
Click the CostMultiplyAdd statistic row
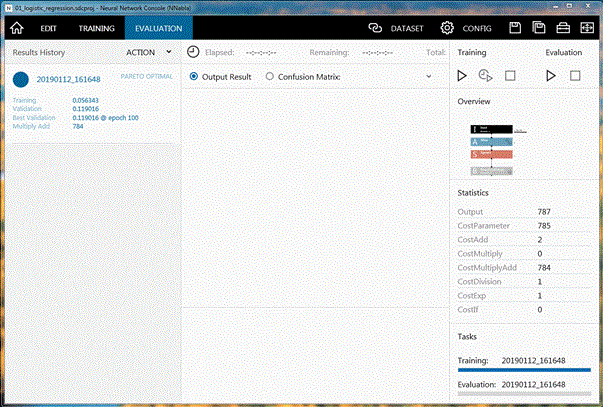pos(524,268)
